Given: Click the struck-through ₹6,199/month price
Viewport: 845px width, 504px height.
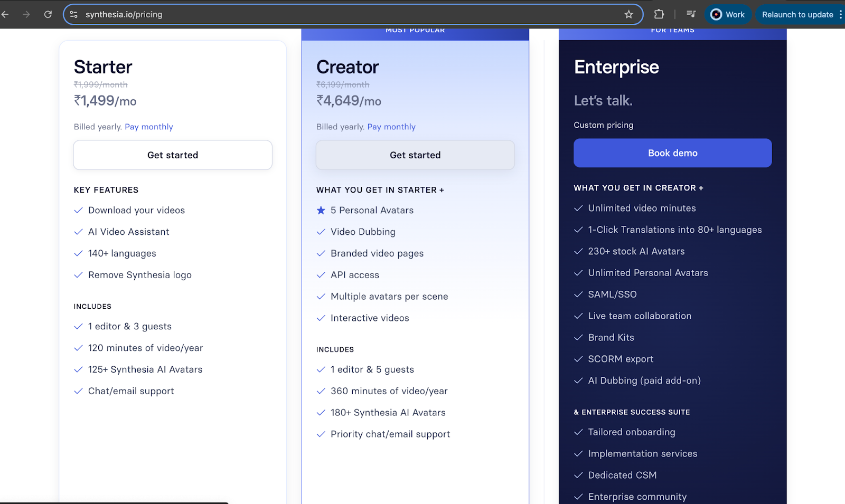Looking at the screenshot, I should (x=343, y=84).
